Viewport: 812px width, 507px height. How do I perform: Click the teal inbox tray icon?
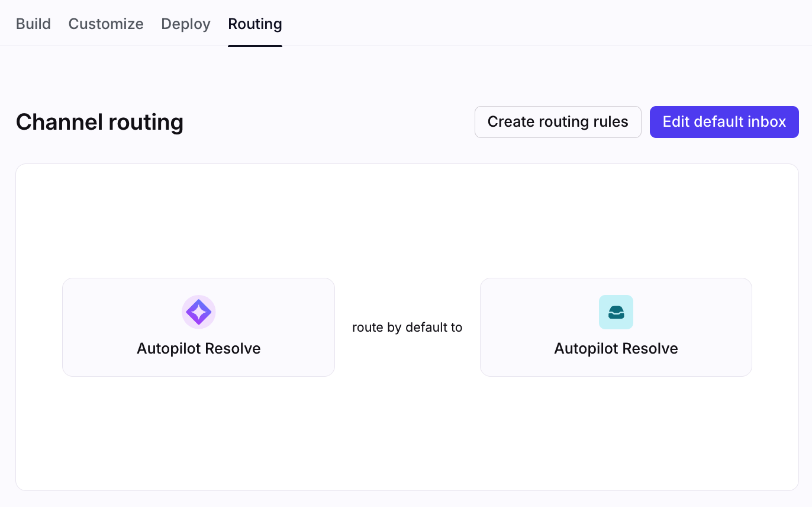(616, 312)
